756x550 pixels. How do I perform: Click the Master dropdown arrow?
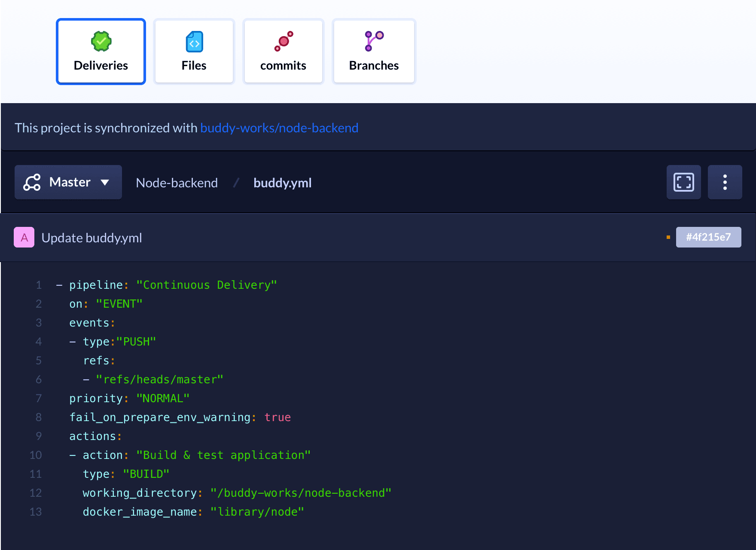click(x=105, y=183)
